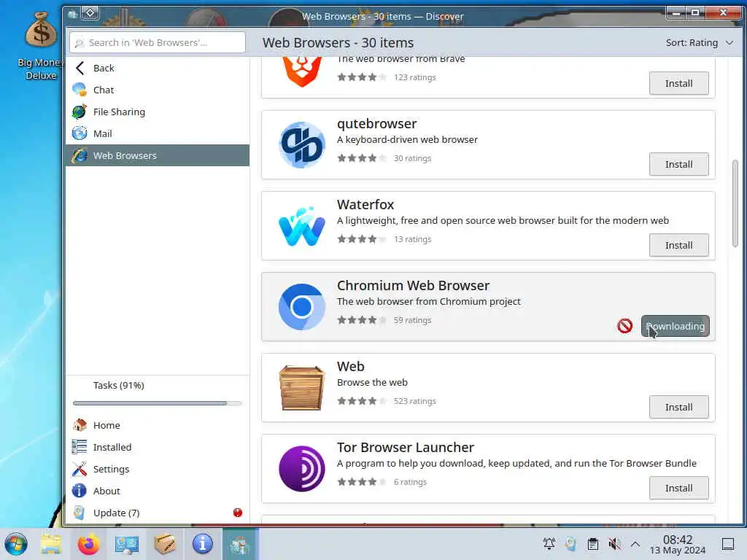This screenshot has width=747, height=560.
Task: Click the clipboard tray icon
Action: (x=592, y=544)
